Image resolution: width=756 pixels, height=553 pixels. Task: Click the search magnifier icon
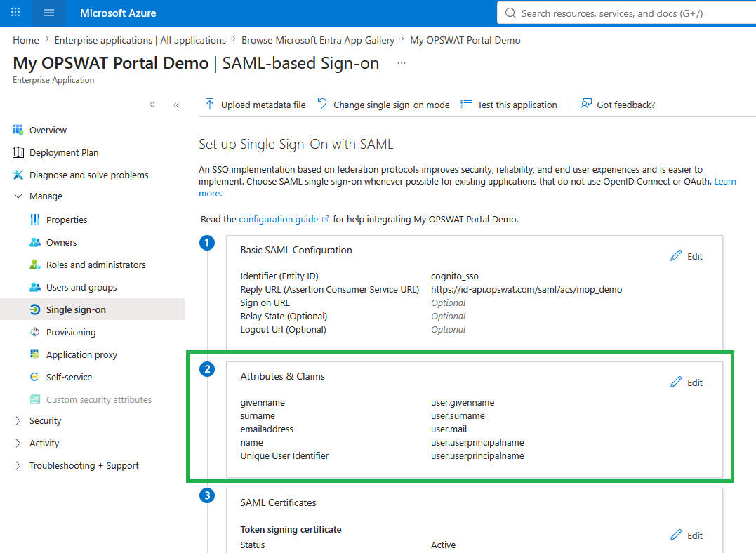coord(510,13)
